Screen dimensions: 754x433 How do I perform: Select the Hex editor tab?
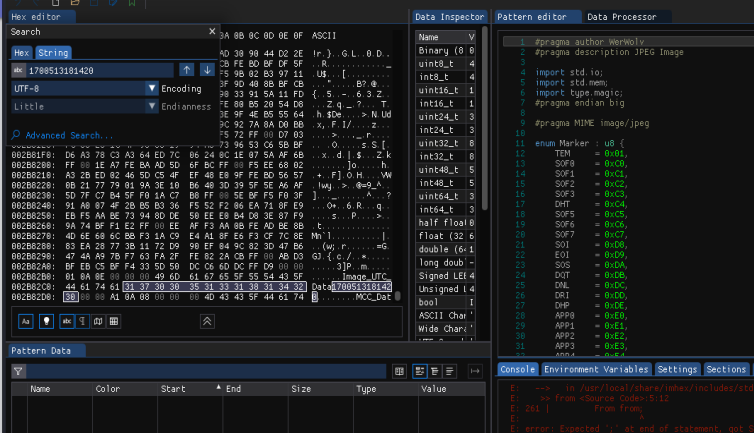coord(41,17)
